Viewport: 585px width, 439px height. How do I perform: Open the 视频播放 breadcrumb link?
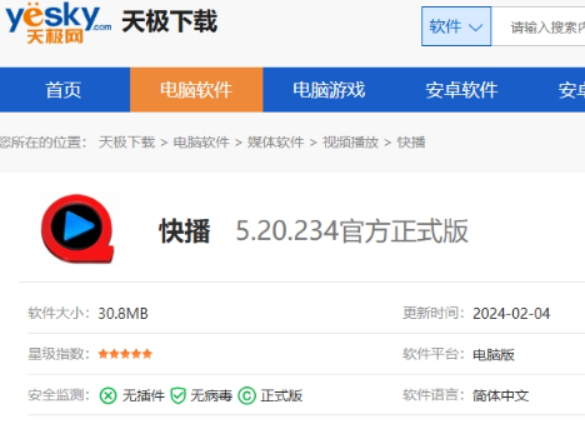click(350, 142)
